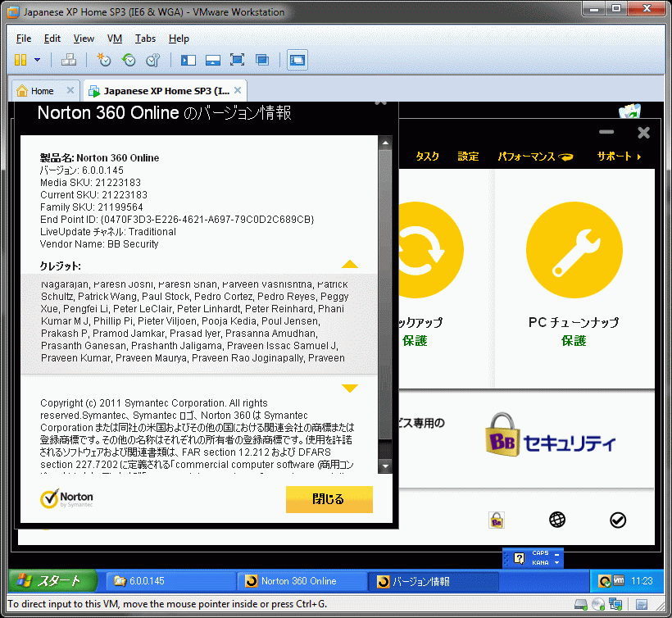
Task: Open the View menu
Action: (x=84, y=39)
